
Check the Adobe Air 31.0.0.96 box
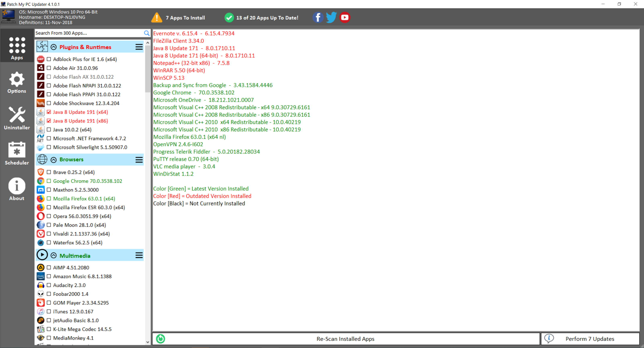pos(49,68)
